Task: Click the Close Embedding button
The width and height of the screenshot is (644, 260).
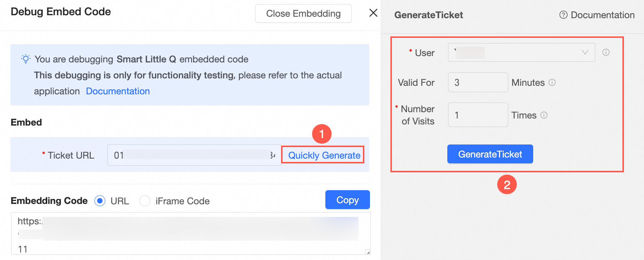Action: point(303,14)
